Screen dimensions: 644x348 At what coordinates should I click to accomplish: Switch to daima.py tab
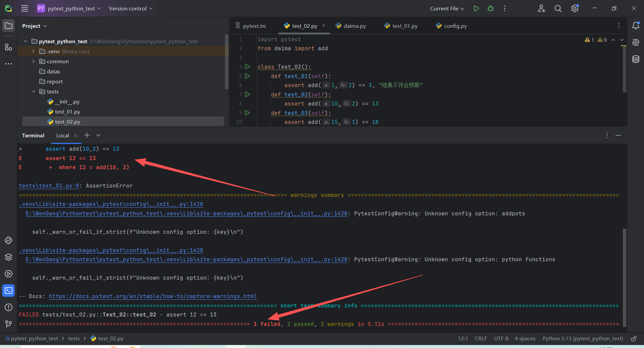[x=351, y=26]
